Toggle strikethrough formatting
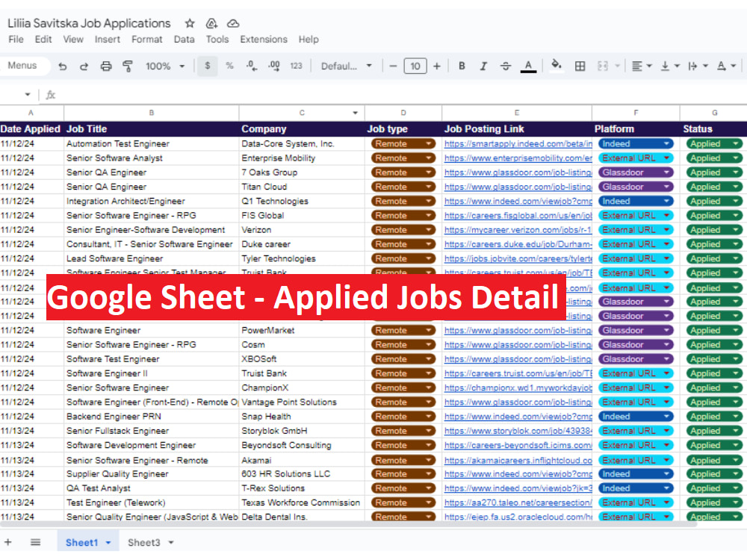Image resolution: width=747 pixels, height=560 pixels. (x=506, y=66)
